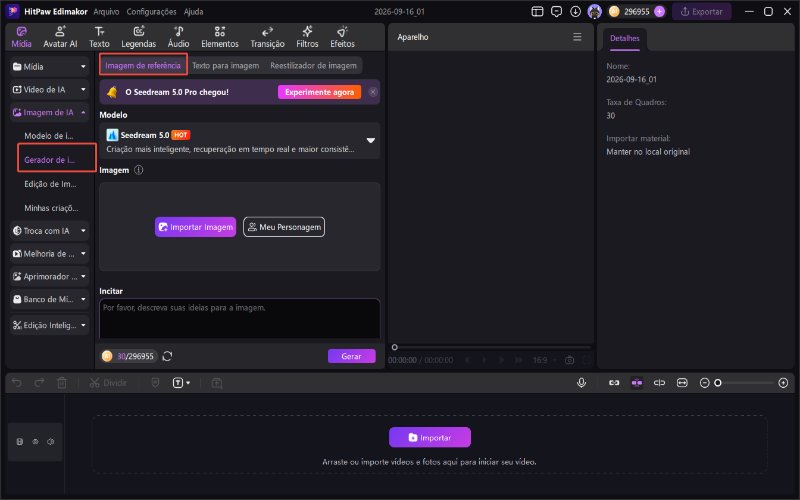Show info about the Imagem field
The width and height of the screenshot is (800, 500).
[x=139, y=170]
